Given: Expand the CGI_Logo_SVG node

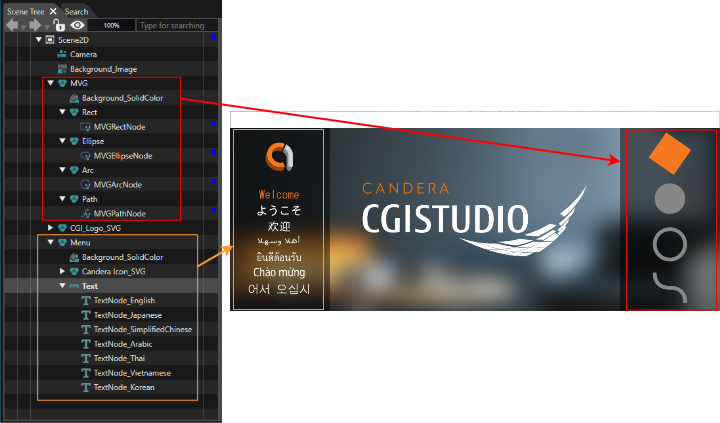Looking at the screenshot, I should click(x=51, y=227).
